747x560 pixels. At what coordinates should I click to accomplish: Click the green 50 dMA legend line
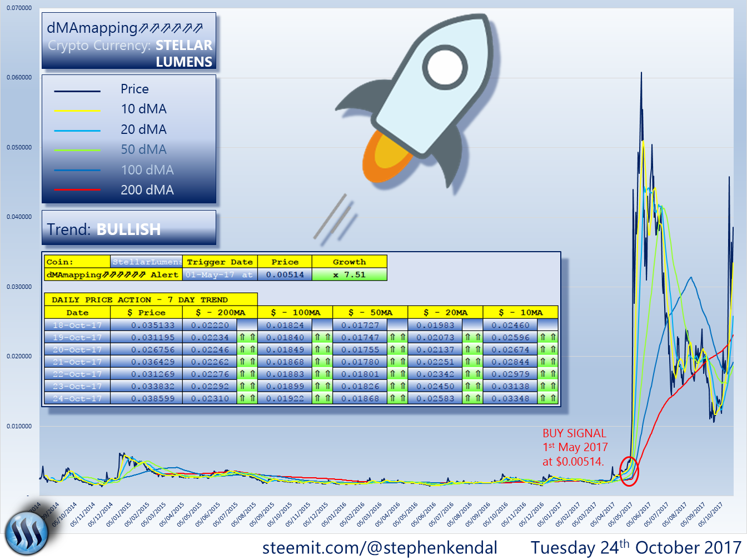(77, 150)
